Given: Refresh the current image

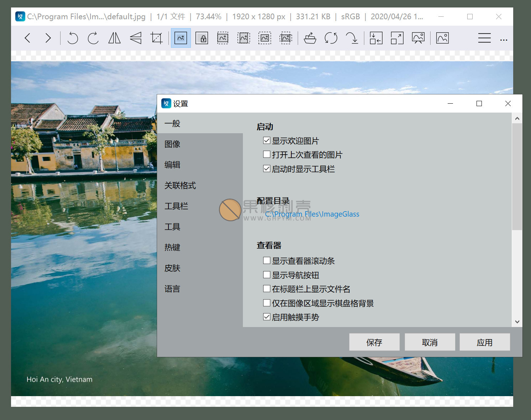Looking at the screenshot, I should (331, 38).
